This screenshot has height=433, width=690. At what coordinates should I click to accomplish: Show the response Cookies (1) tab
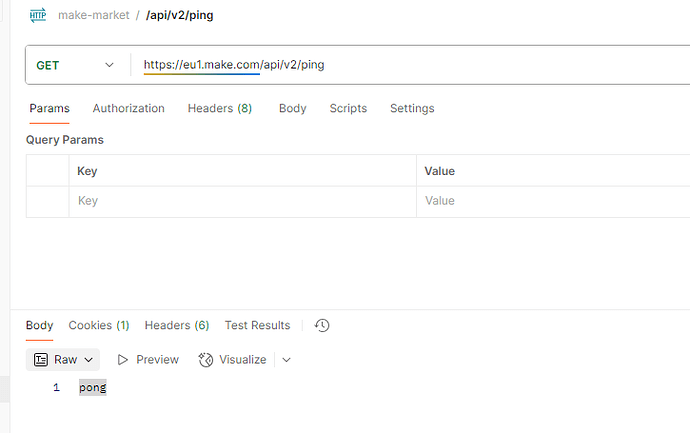coord(98,325)
